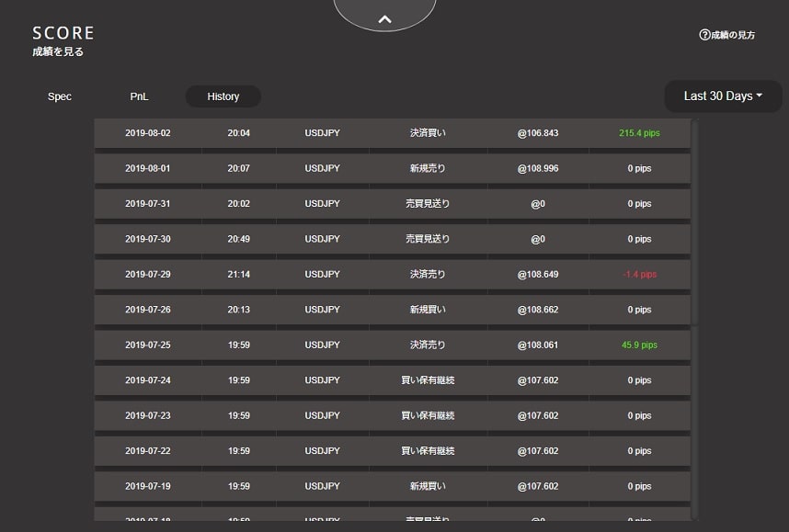The height and width of the screenshot is (532, 789).
Task: Click the @108.649 price
Action: (x=538, y=275)
